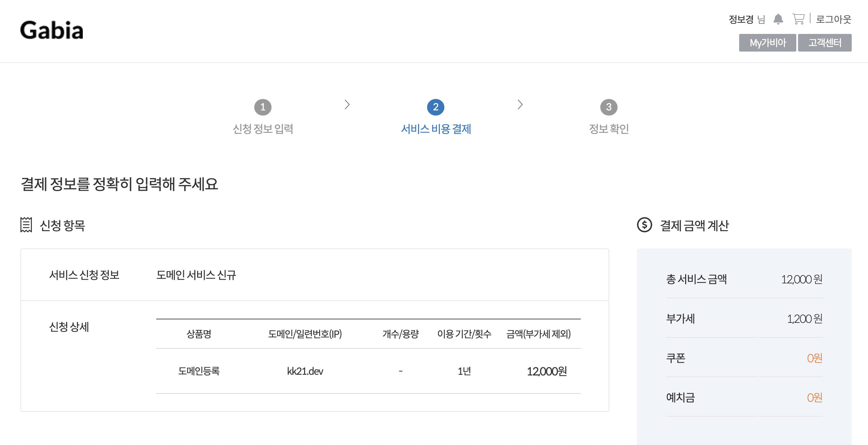Click the orange 예치금 0원 amount
868x445 pixels.
814,398
